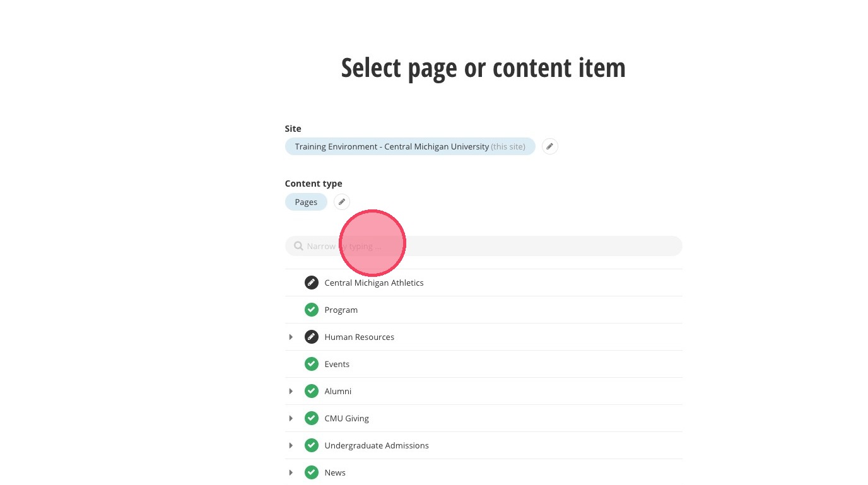868x485 pixels.
Task: Click the green checkmark icon beside News
Action: click(x=311, y=472)
